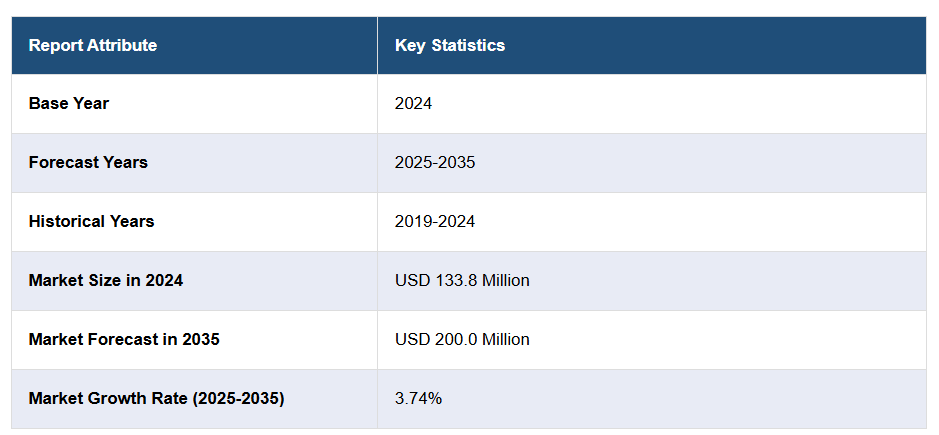Screen dimensions: 939x435
Task: Select the Forecast Years row label
Action: pyautogui.click(x=88, y=162)
